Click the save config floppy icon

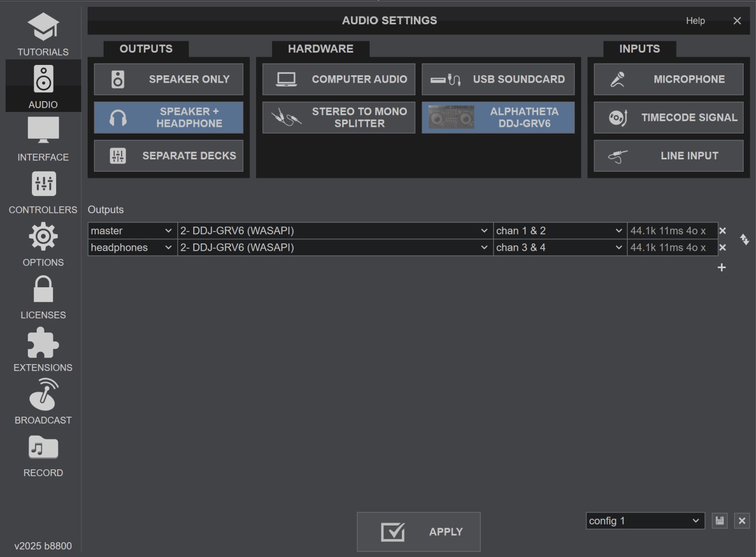pos(719,521)
